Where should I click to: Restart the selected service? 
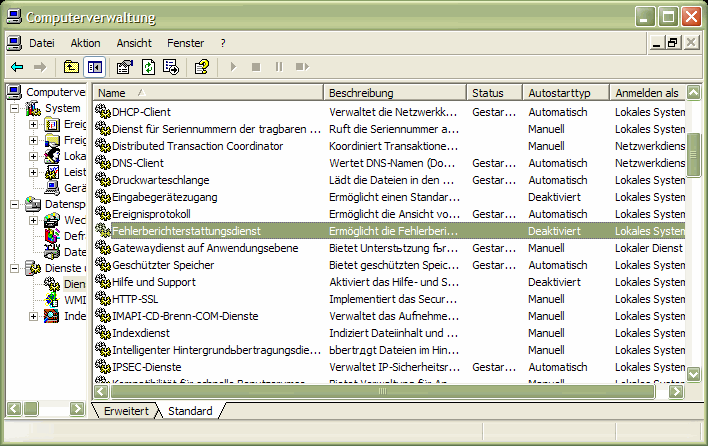(302, 67)
